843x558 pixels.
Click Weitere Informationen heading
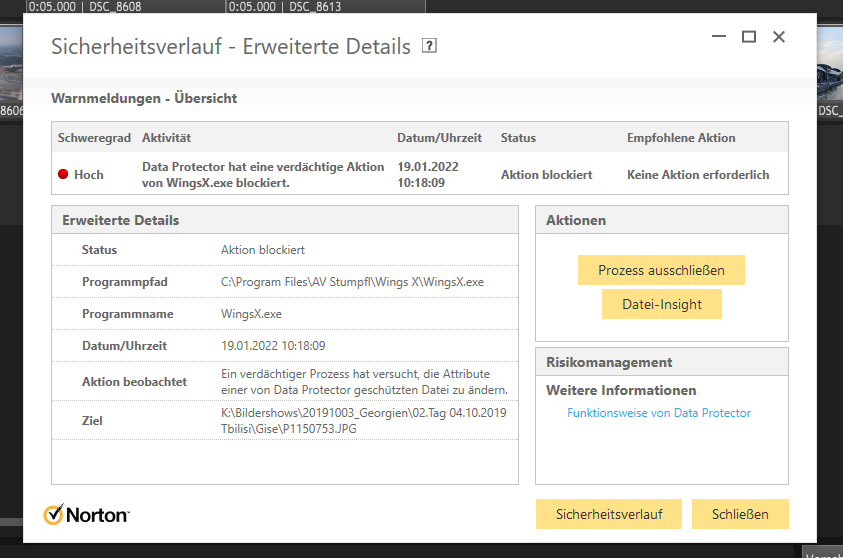click(621, 390)
